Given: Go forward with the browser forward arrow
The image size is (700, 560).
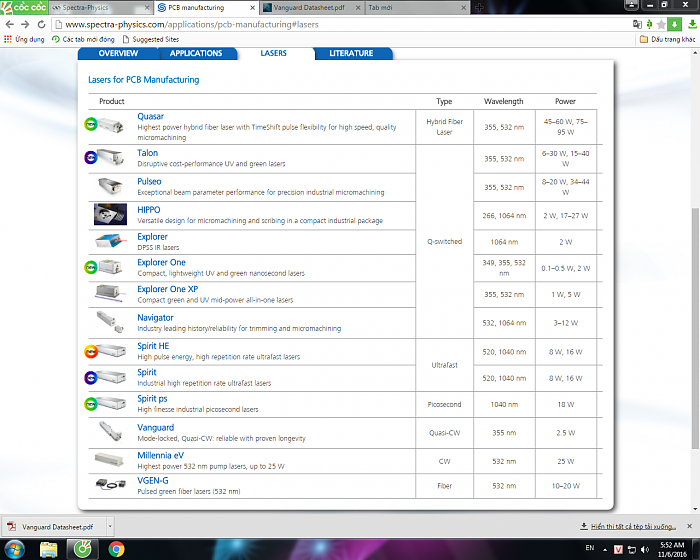Looking at the screenshot, I should [25, 25].
